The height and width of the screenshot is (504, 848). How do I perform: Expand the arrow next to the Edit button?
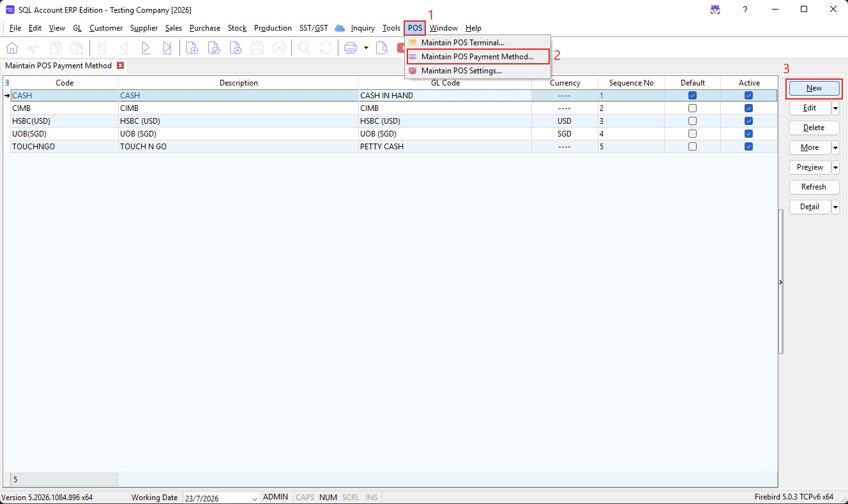pos(835,108)
